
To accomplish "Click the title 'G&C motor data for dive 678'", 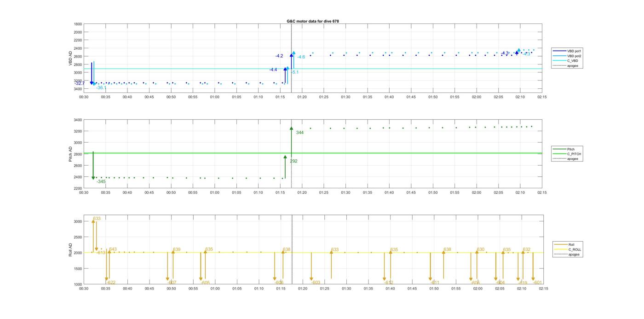I will pyautogui.click(x=313, y=21).
